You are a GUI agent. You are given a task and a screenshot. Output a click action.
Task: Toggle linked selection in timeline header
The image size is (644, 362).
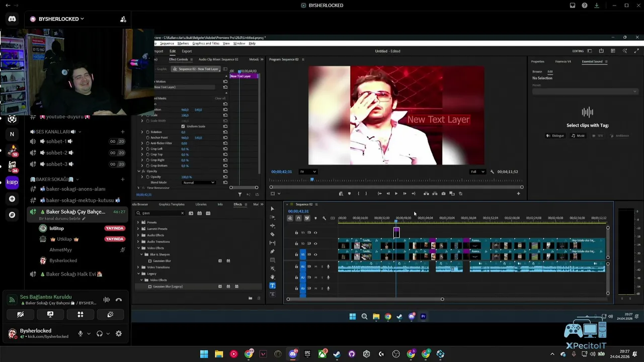coord(307,218)
